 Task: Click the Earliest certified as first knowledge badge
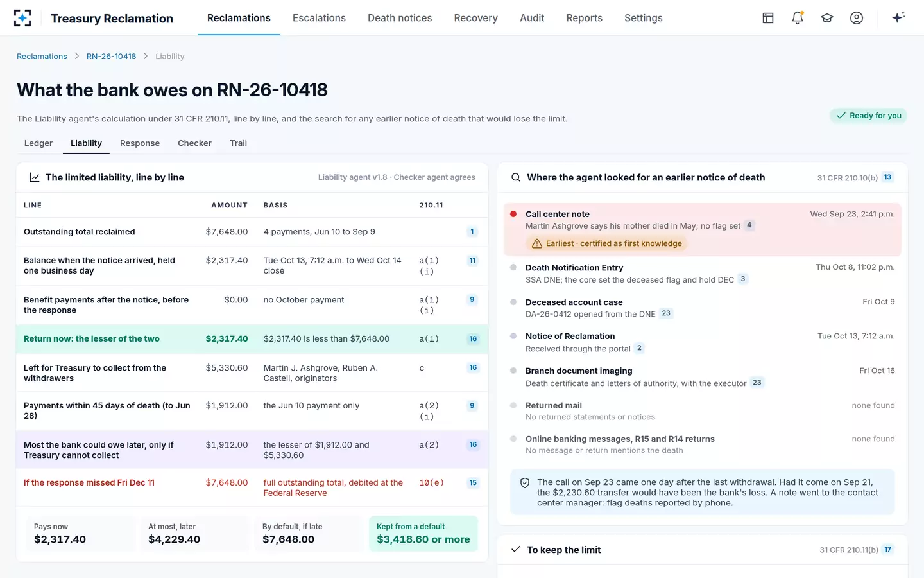pos(606,243)
